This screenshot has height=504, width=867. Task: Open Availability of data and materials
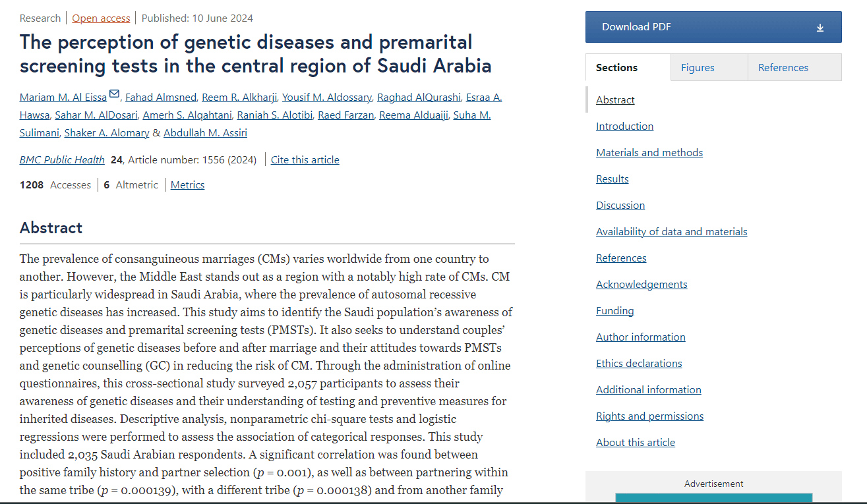click(x=671, y=232)
